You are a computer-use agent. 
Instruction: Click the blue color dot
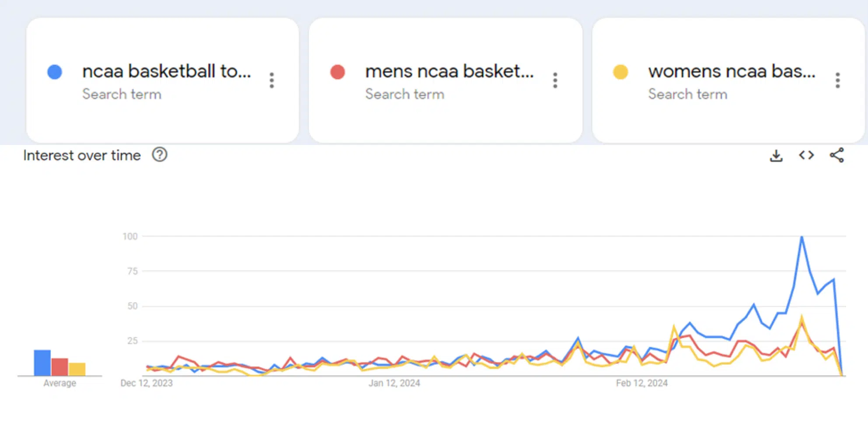click(55, 72)
